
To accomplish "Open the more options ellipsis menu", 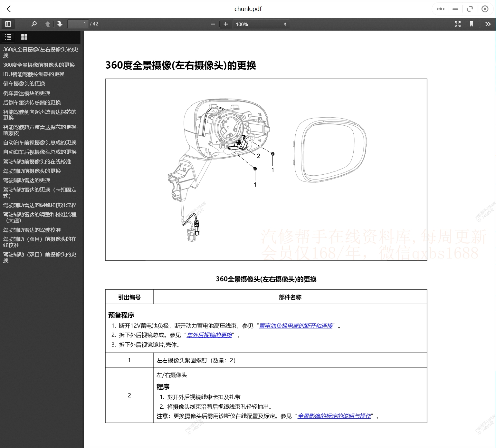I will point(440,9).
